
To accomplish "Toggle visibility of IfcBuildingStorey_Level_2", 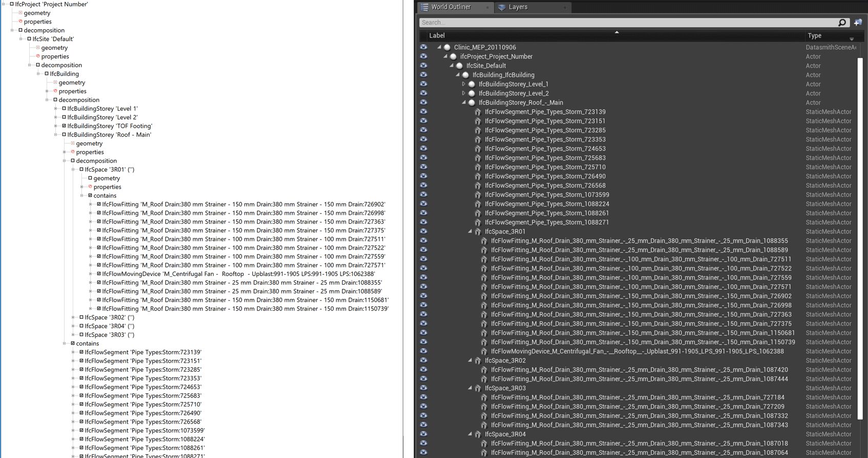I will 424,93.
